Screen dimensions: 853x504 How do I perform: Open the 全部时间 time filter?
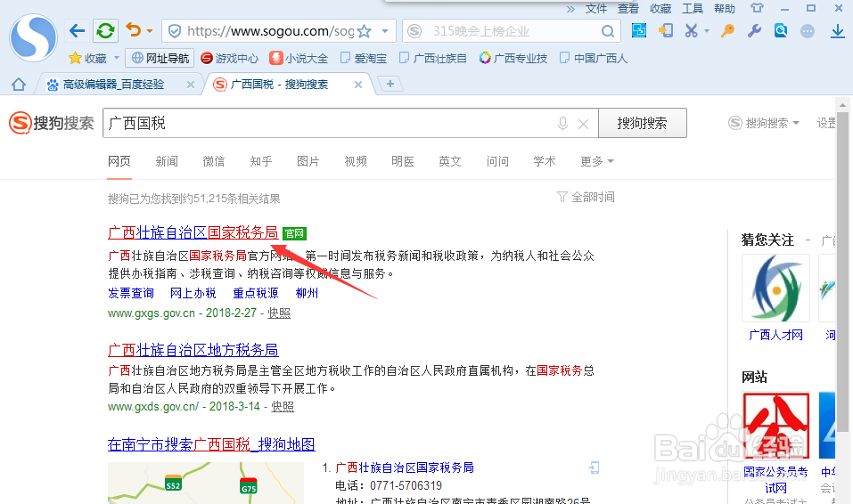[x=586, y=197]
